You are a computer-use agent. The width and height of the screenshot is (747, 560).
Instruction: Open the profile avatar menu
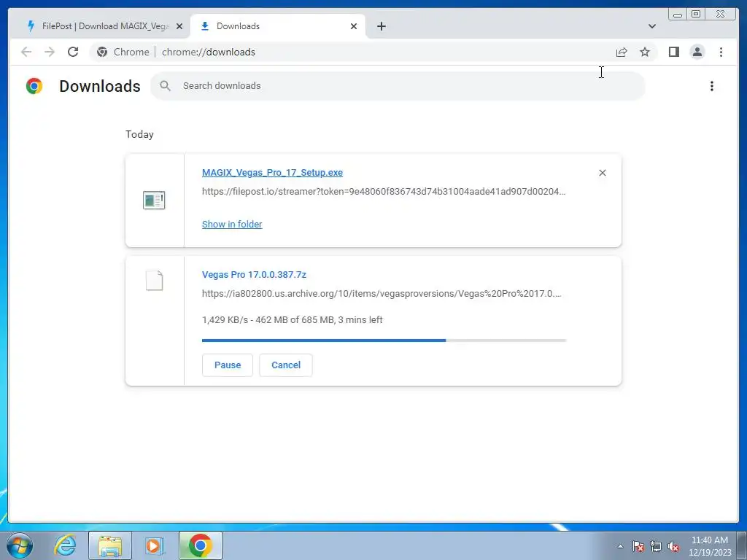(x=697, y=52)
